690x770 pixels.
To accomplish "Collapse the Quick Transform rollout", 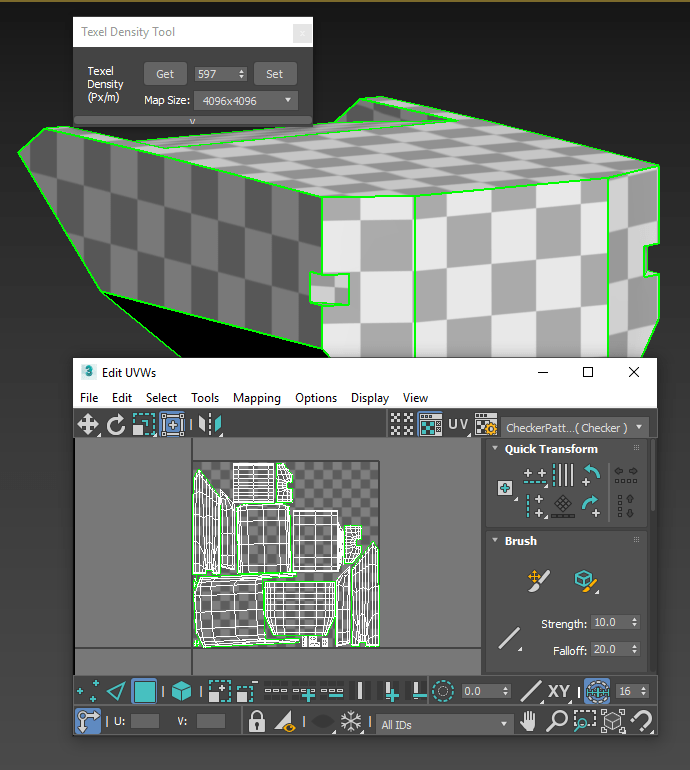I will tap(495, 448).
